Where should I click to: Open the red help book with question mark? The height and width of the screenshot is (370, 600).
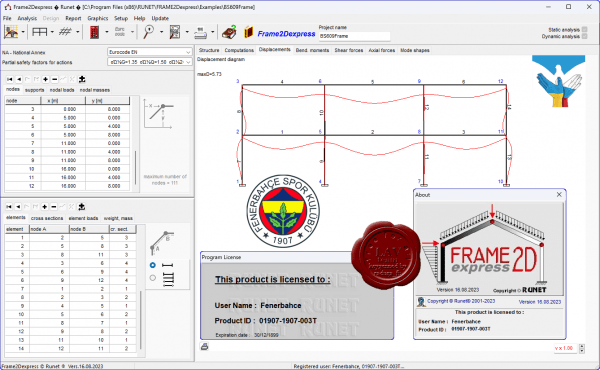(x=229, y=32)
